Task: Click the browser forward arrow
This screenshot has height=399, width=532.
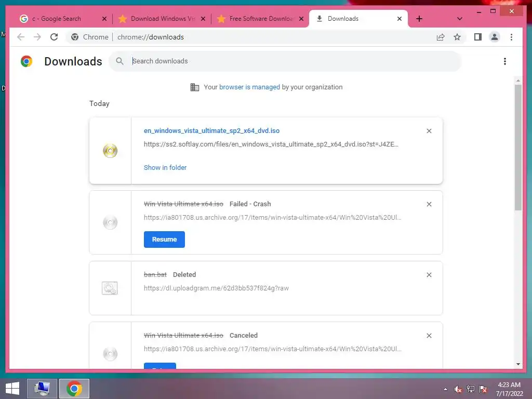Action: tap(37, 37)
